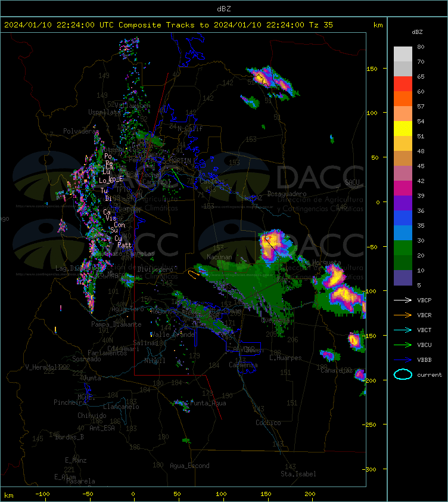
Task: Click the 'Pampa_Diamante' map label
Action: pos(116,324)
